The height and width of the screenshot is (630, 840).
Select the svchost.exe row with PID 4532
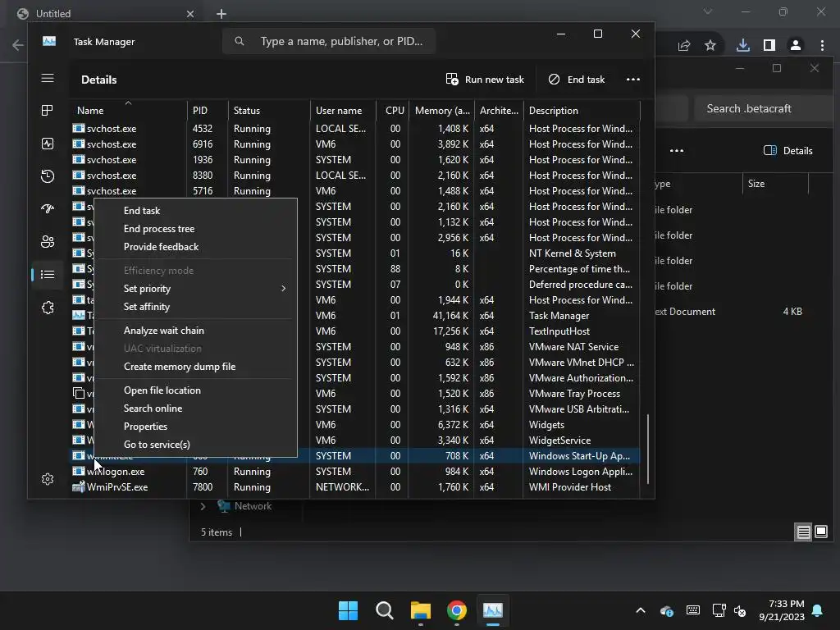[x=354, y=129]
